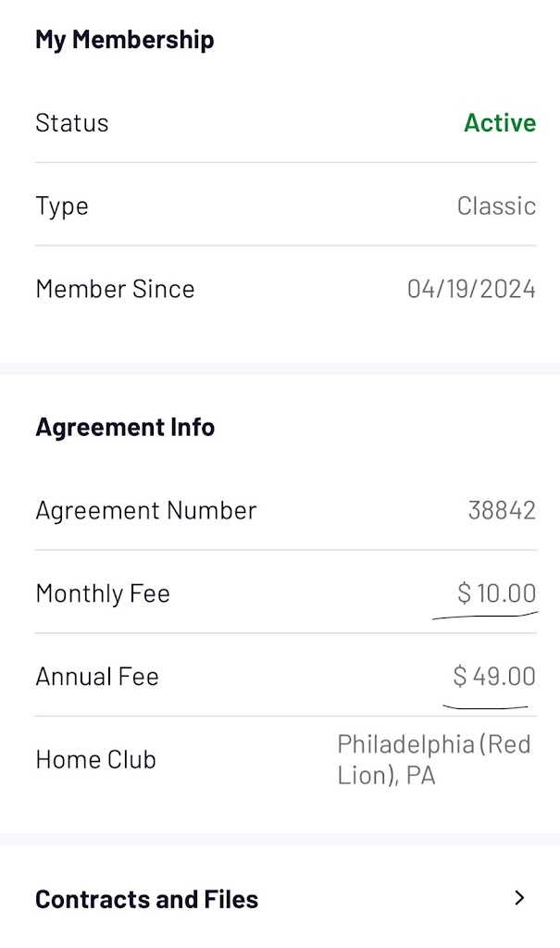Select the Home Club label
Image resolution: width=560 pixels, height=948 pixels.
[x=95, y=760]
